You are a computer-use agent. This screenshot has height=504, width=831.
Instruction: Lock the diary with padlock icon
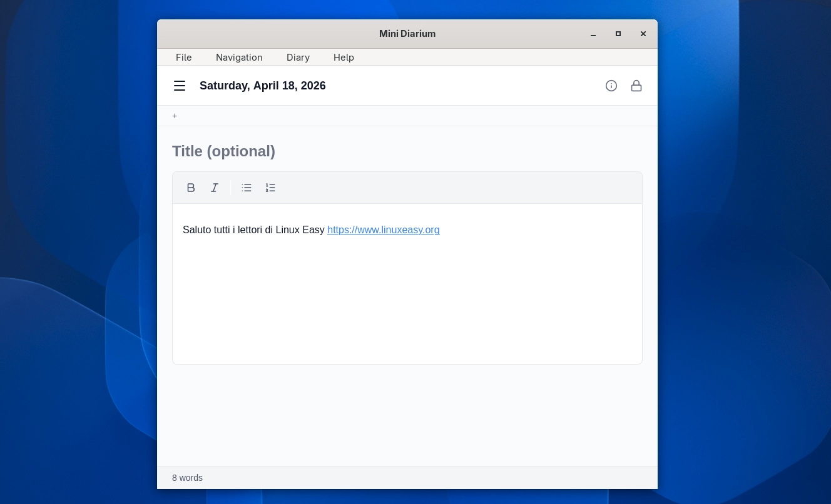(x=636, y=86)
